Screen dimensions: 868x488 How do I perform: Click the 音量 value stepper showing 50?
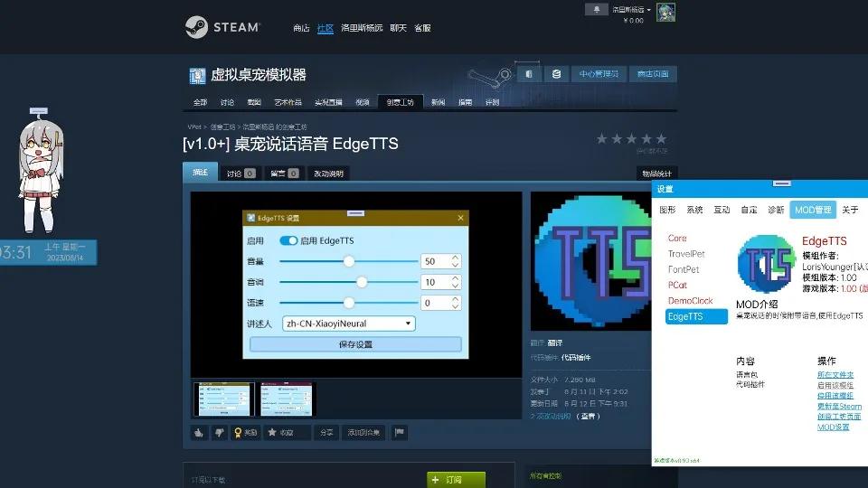pyautogui.click(x=440, y=261)
